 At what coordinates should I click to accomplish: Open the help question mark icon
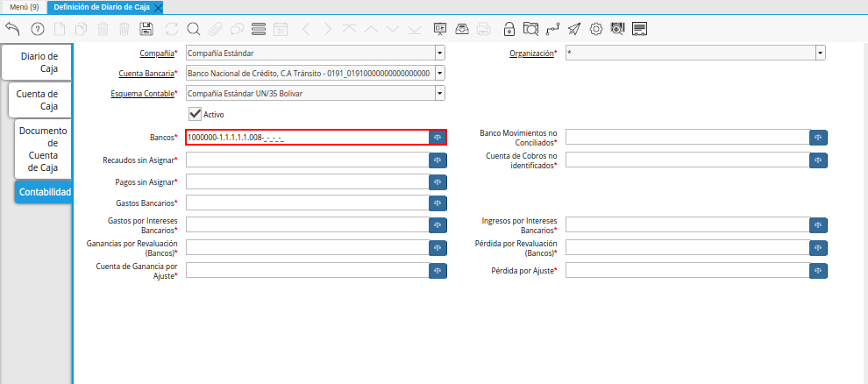click(x=37, y=29)
